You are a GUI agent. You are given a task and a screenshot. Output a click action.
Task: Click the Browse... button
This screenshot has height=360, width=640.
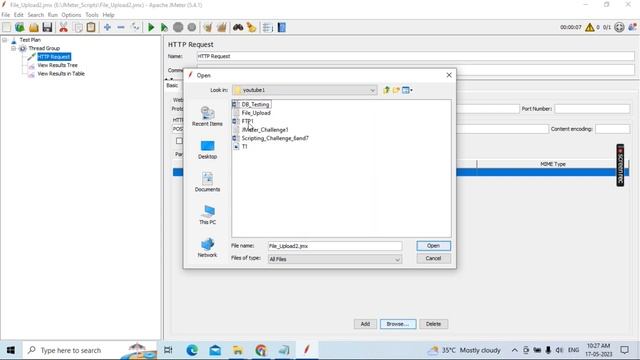coord(398,324)
